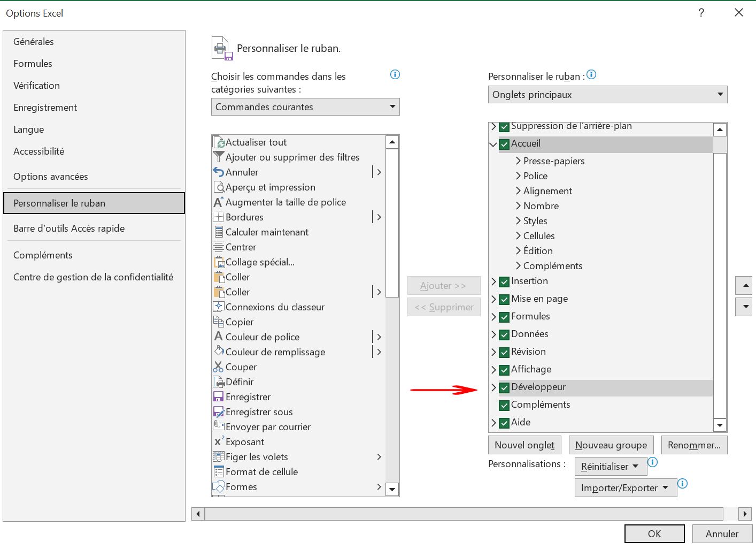Click the info icon beside Personnaliser le ruban
The width and height of the screenshot is (756, 549).
[x=591, y=75]
